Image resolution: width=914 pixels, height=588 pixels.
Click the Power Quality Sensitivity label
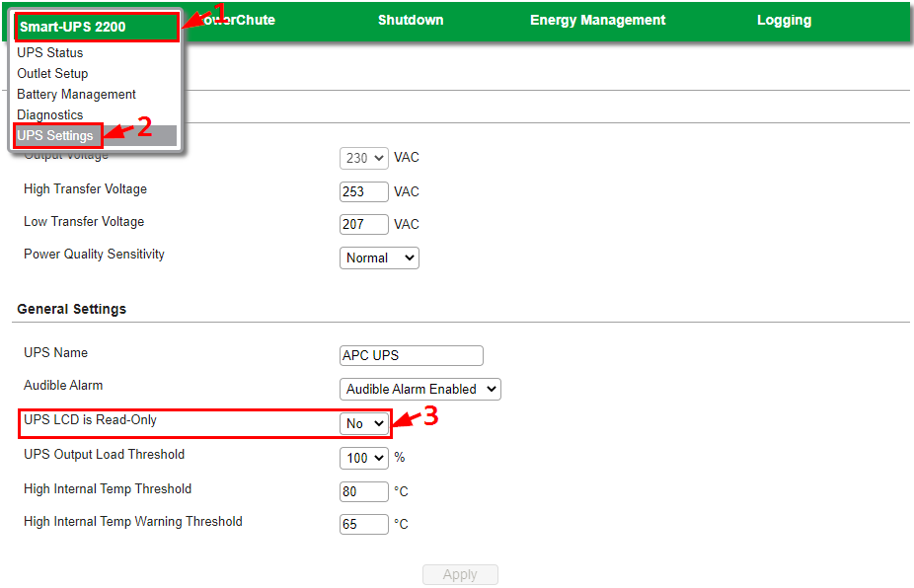(94, 255)
